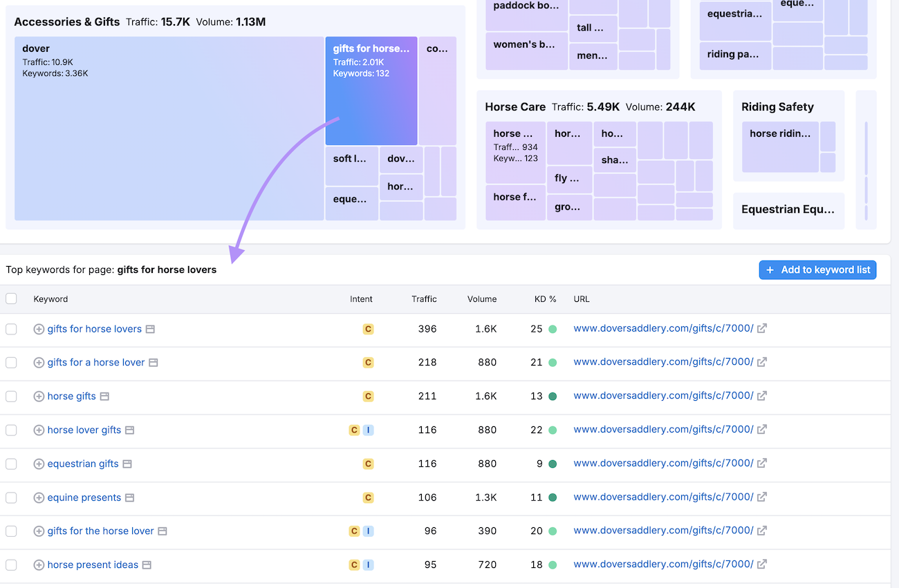Open external link icon in 'equine presents' row
This screenshot has width=899, height=588.
coord(761,497)
